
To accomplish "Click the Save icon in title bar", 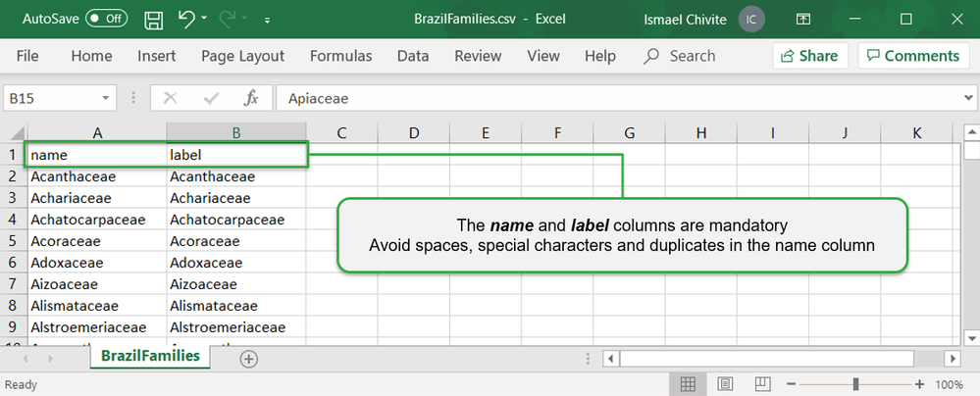I will [x=153, y=19].
